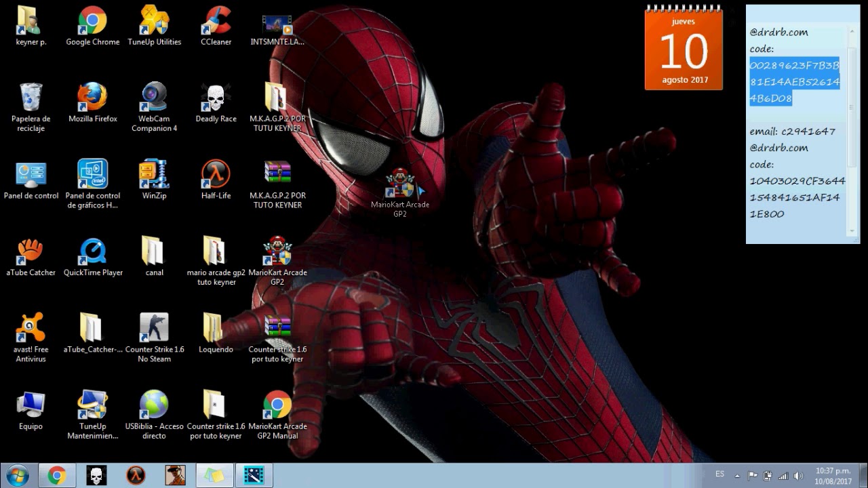Select the aTube Catcher desktop shortcut
This screenshot has height=488, width=868.
31,257
